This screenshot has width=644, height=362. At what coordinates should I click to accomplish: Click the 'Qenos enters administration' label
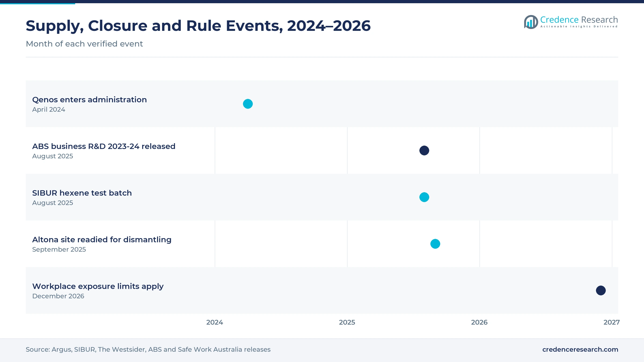89,99
